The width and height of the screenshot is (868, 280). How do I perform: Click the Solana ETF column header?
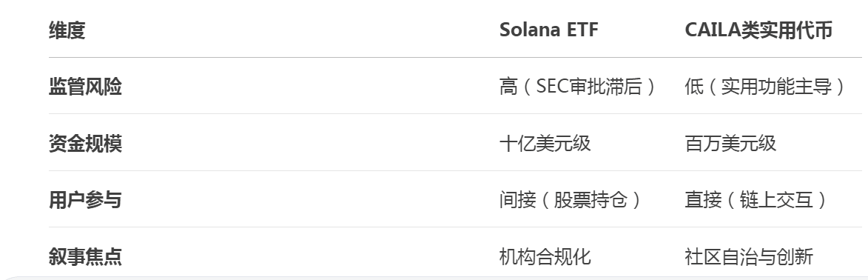548,30
